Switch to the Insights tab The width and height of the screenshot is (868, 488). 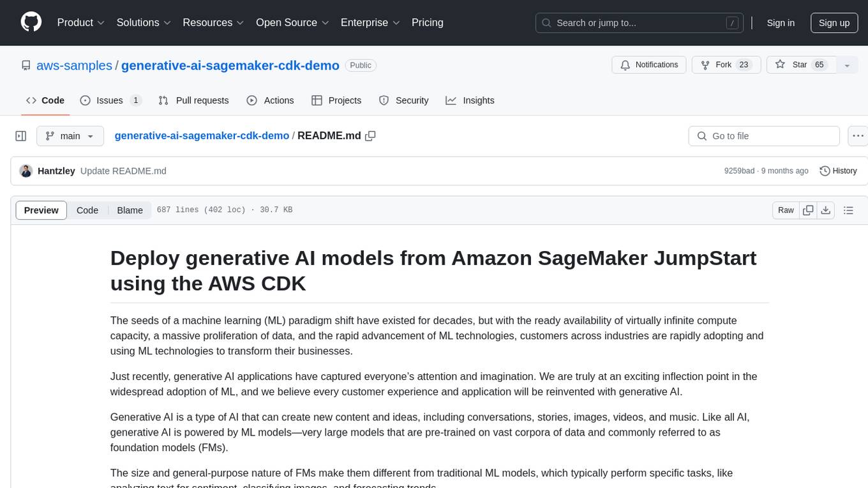[470, 100]
